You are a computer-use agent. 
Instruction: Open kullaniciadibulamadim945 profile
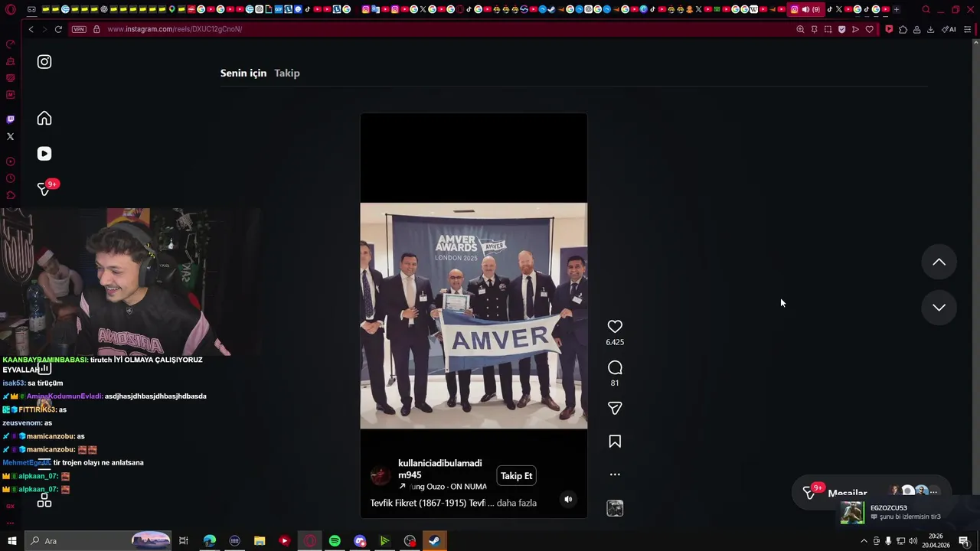tap(440, 469)
